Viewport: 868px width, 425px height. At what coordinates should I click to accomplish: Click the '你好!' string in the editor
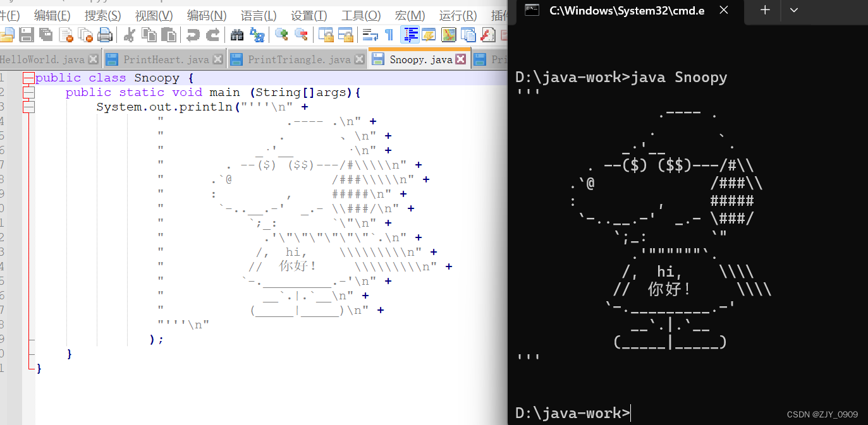(x=297, y=266)
